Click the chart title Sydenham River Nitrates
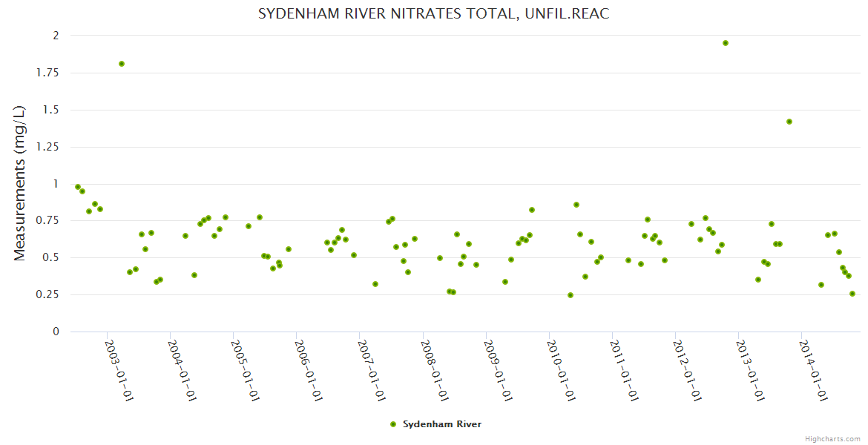 point(434,14)
